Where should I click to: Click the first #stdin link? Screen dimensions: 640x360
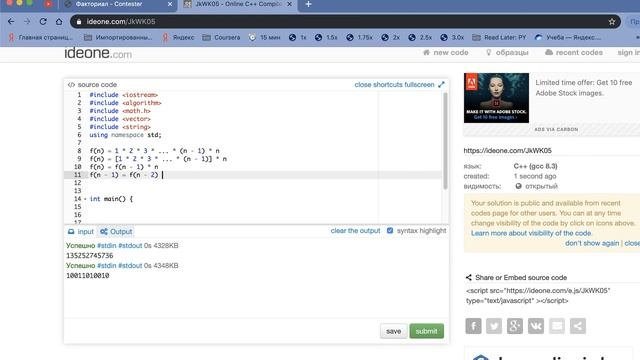point(107,246)
